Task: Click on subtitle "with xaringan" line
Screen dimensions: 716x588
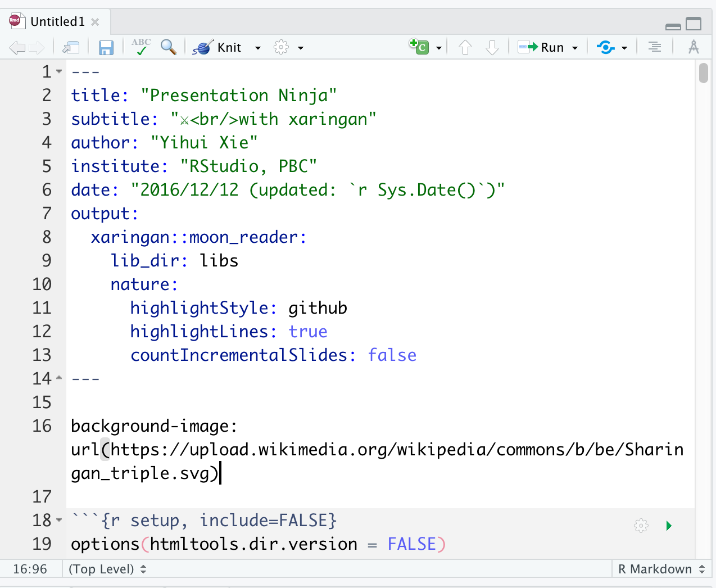Action: coord(224,119)
